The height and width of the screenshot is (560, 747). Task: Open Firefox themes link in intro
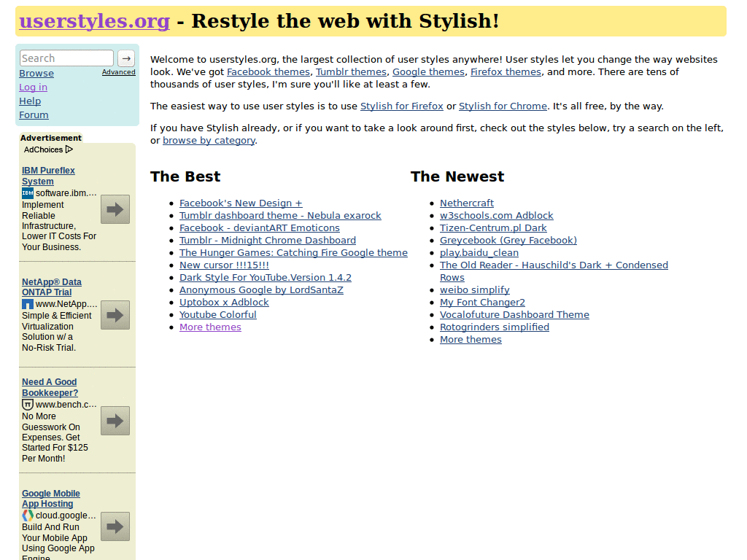pyautogui.click(x=506, y=72)
